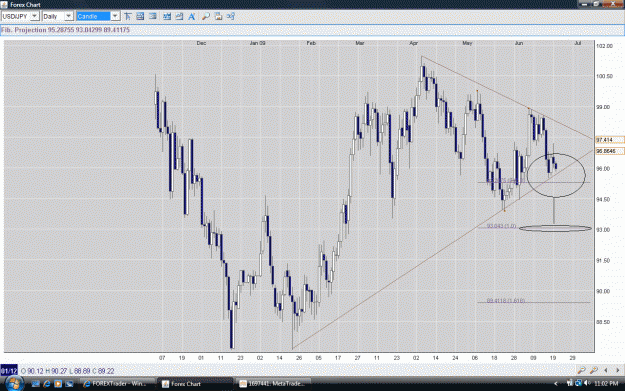Expand hidden system tray icons arrow
This screenshot has height=391, width=625.
point(556,383)
